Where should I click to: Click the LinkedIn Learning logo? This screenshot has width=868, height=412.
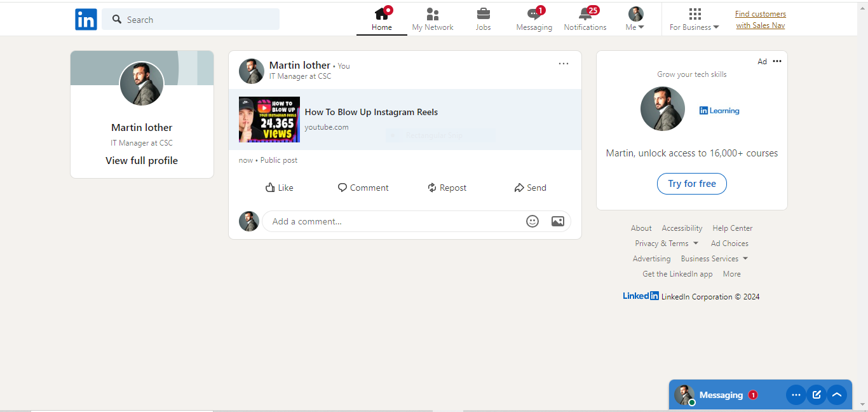tap(719, 111)
